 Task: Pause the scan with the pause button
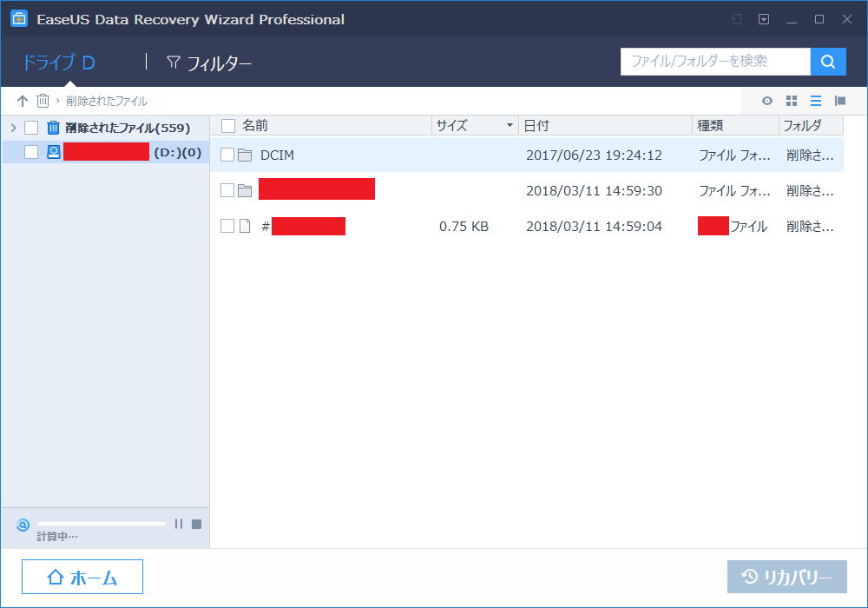178,524
